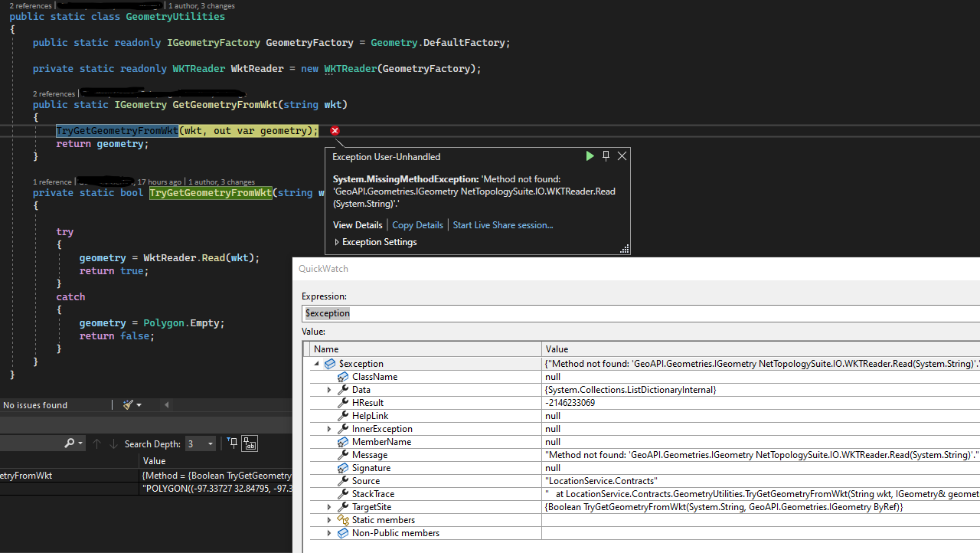
Task: Expand the Data node under $exception
Action: 328,389
